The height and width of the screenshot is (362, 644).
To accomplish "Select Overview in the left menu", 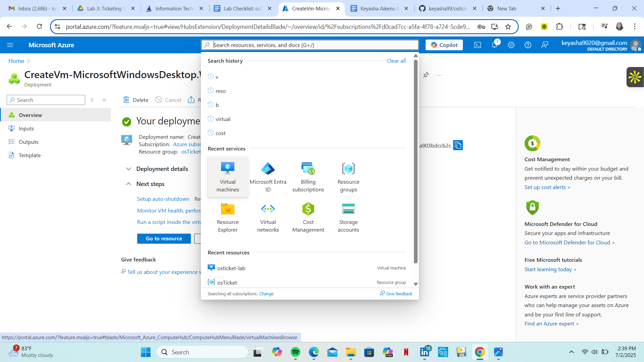I will coord(55,115).
